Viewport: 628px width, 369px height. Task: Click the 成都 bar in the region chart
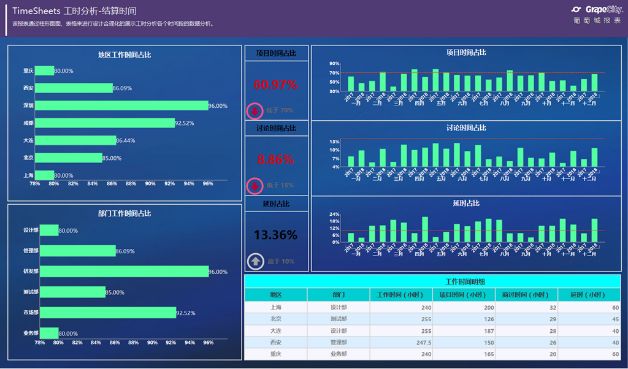[x=105, y=123]
